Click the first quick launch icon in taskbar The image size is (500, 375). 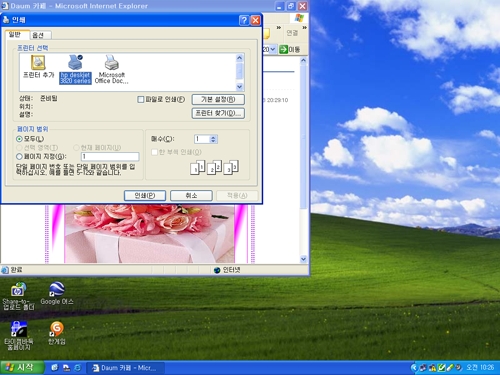tap(55, 367)
